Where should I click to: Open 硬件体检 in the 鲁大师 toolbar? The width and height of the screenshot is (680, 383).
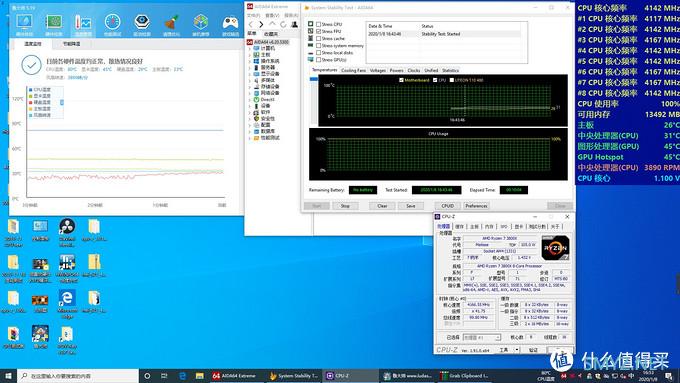(x=24, y=24)
